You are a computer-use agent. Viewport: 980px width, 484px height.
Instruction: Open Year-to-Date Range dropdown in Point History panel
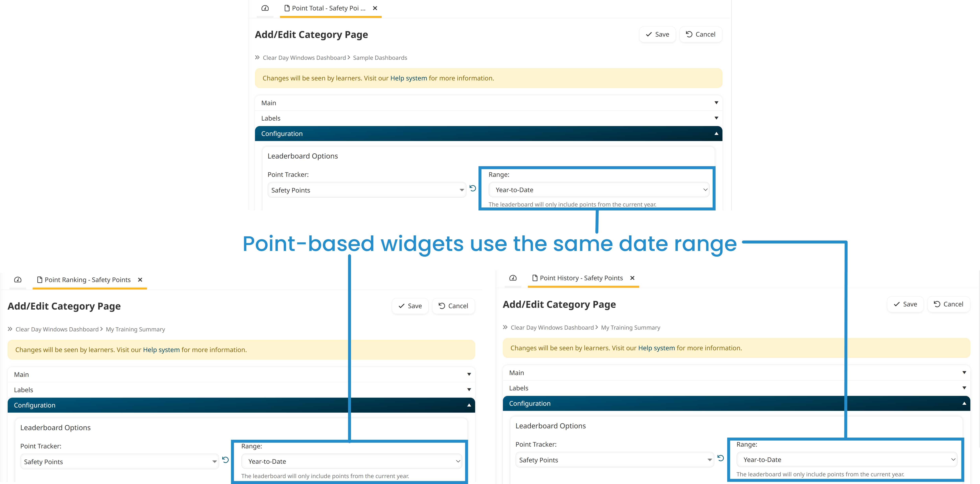pos(846,460)
